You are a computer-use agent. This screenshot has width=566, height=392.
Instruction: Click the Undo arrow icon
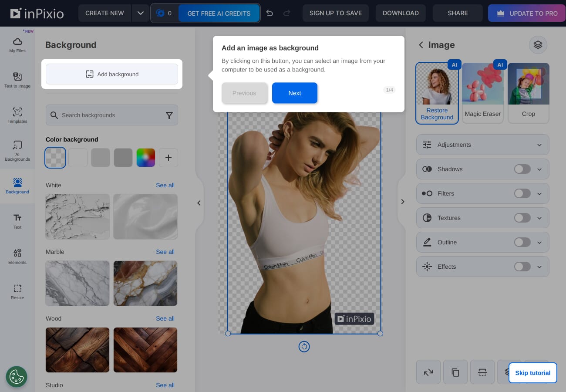coord(270,13)
